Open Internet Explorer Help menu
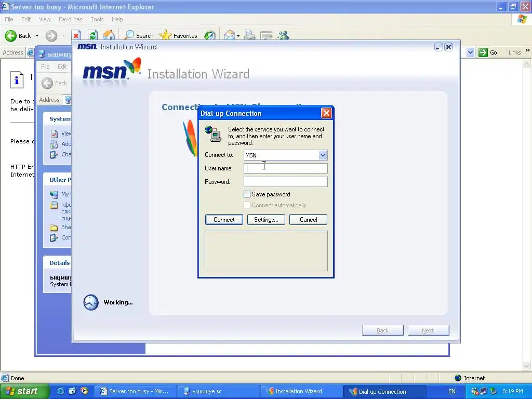Image resolution: width=532 pixels, height=399 pixels. pos(117,19)
